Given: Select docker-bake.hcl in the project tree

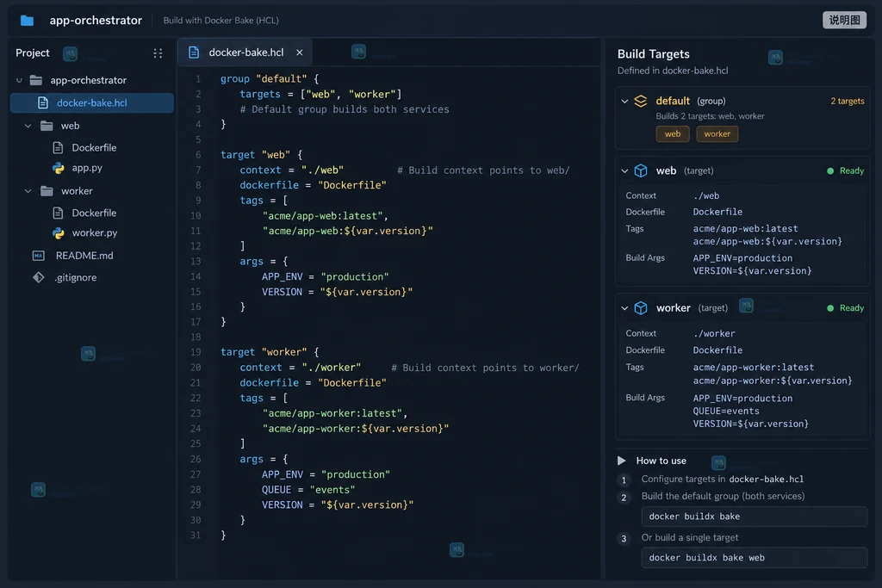Looking at the screenshot, I should (x=91, y=102).
